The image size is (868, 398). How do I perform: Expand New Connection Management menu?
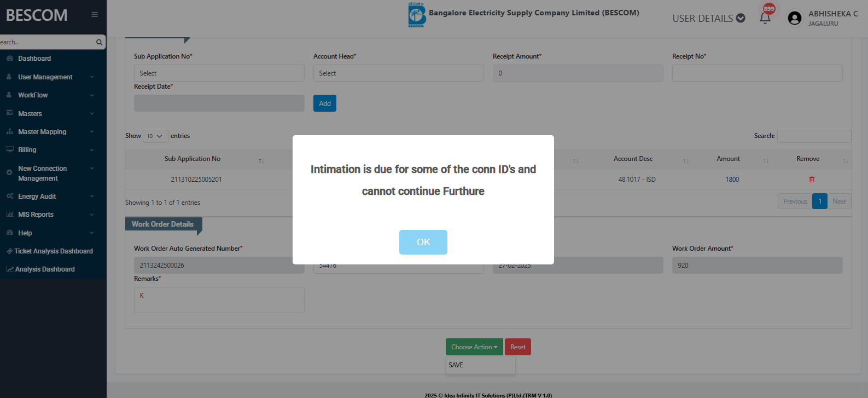(53, 174)
